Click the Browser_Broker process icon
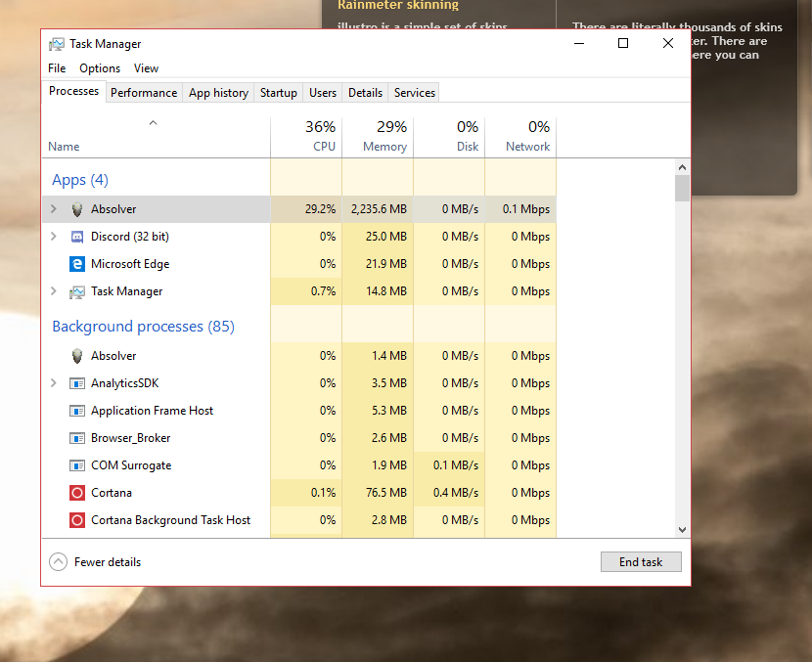This screenshot has height=662, width=812. click(77, 438)
